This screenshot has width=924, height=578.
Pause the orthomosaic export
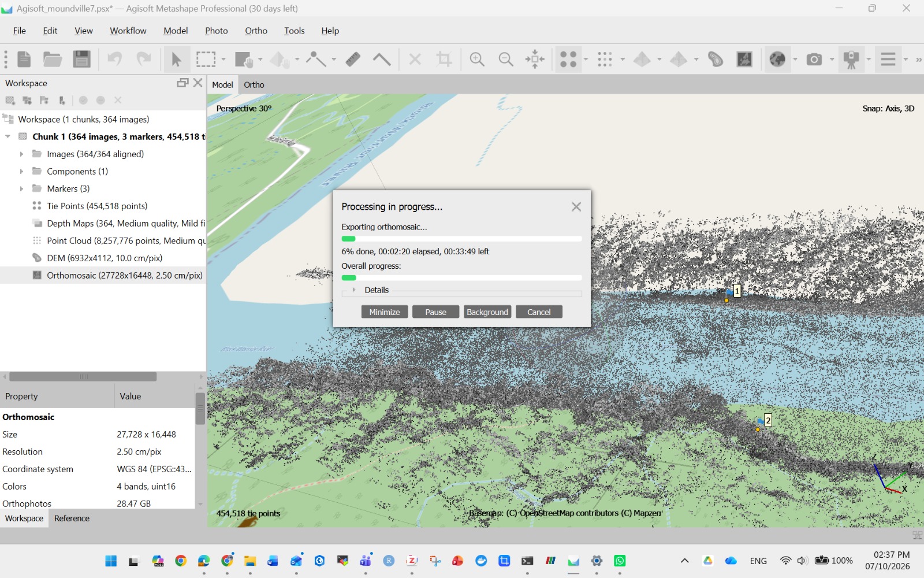[436, 312]
